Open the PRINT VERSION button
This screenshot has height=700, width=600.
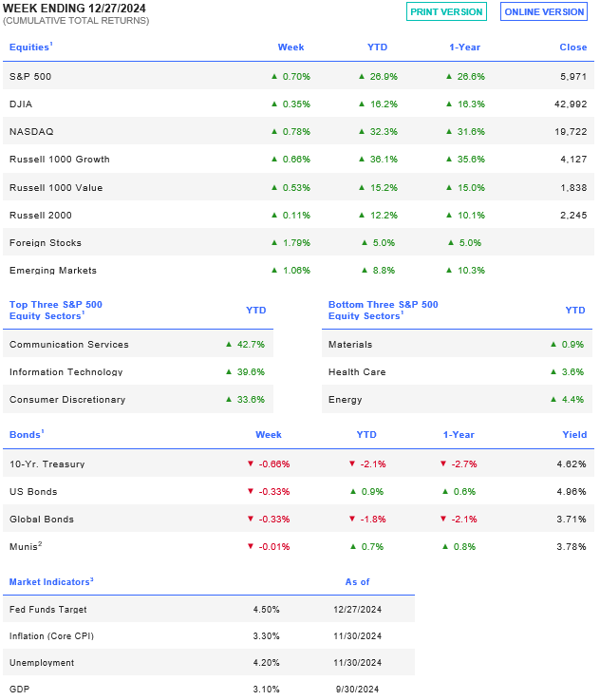446,12
